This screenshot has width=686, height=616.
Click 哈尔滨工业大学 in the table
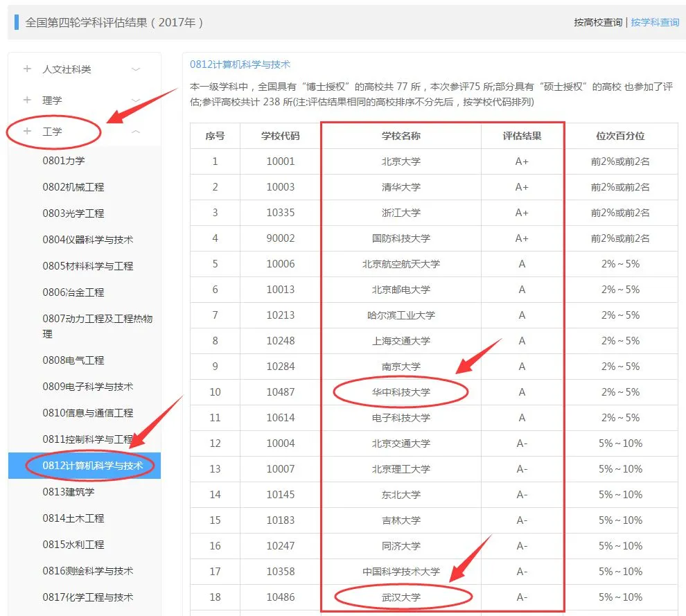[401, 315]
